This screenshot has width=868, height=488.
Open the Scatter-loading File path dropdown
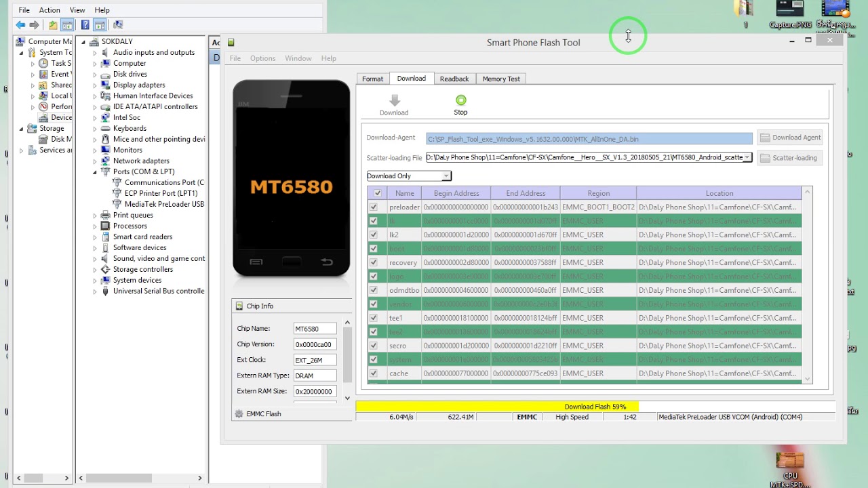click(747, 157)
